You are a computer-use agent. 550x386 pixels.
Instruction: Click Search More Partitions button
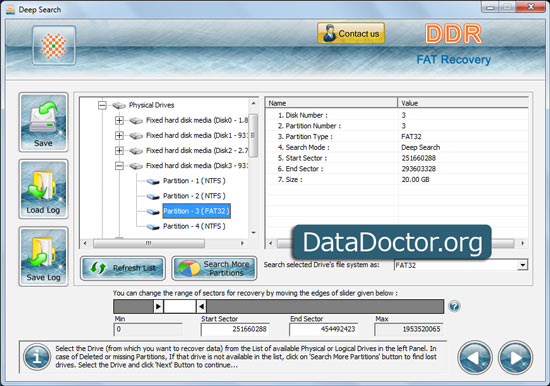(214, 268)
